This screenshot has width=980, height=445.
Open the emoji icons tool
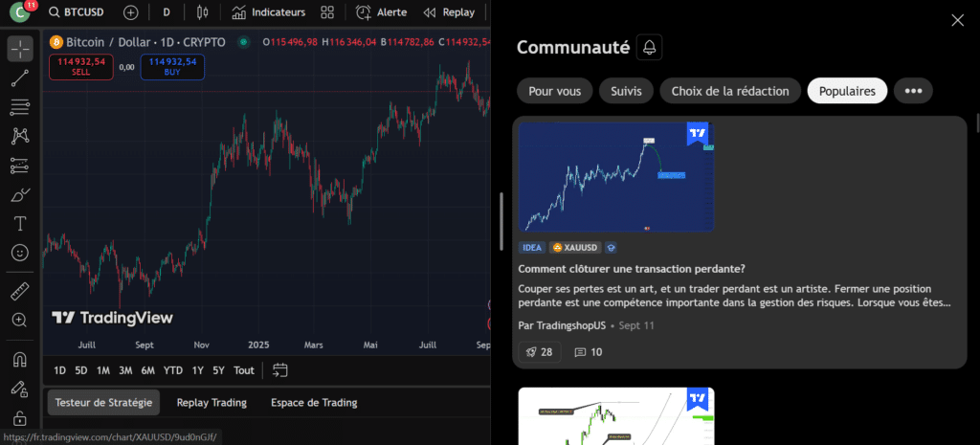pos(20,254)
